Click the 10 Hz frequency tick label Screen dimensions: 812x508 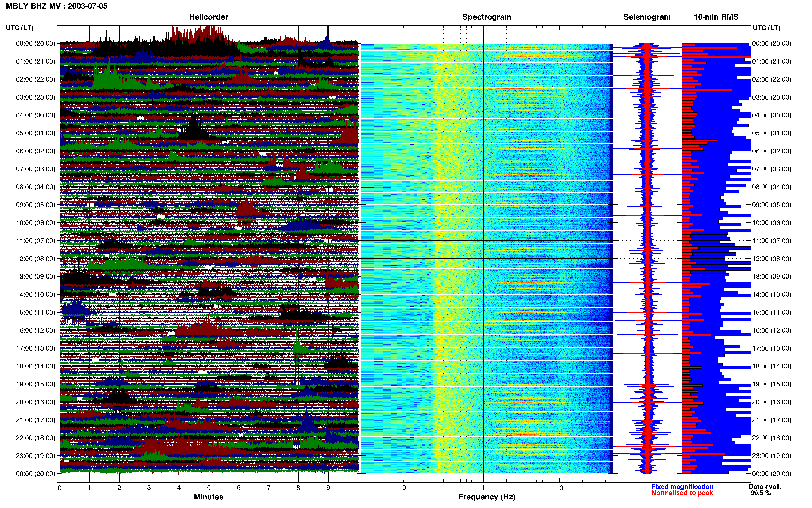(559, 487)
